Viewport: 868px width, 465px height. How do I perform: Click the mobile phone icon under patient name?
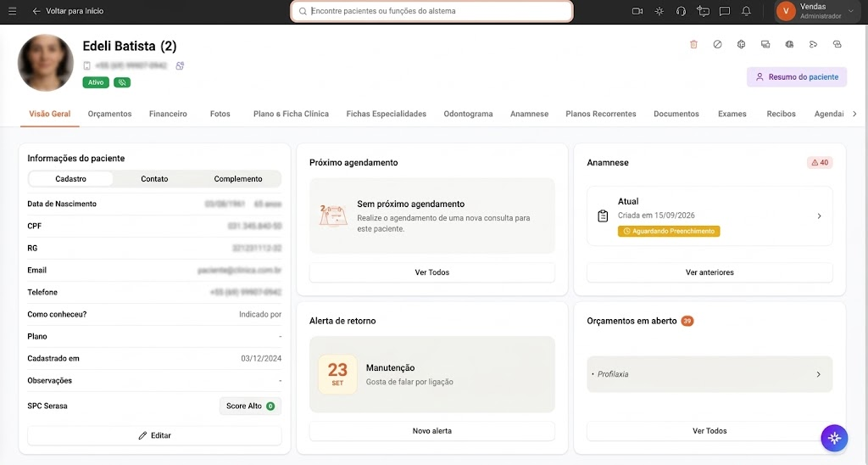[x=87, y=66]
